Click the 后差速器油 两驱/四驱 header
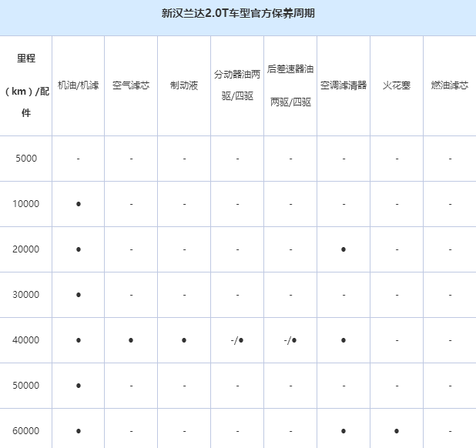The image size is (476, 448). click(x=290, y=85)
